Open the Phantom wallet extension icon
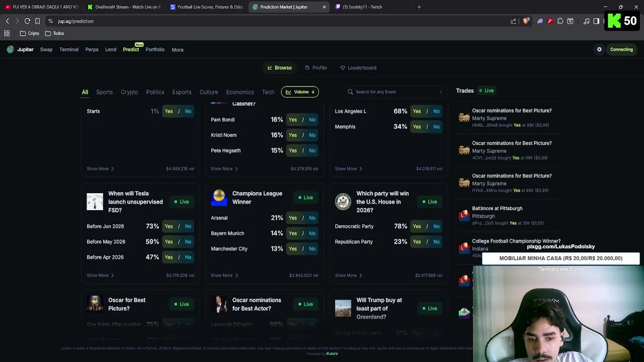Image resolution: width=644 pixels, height=362 pixels. click(x=540, y=21)
